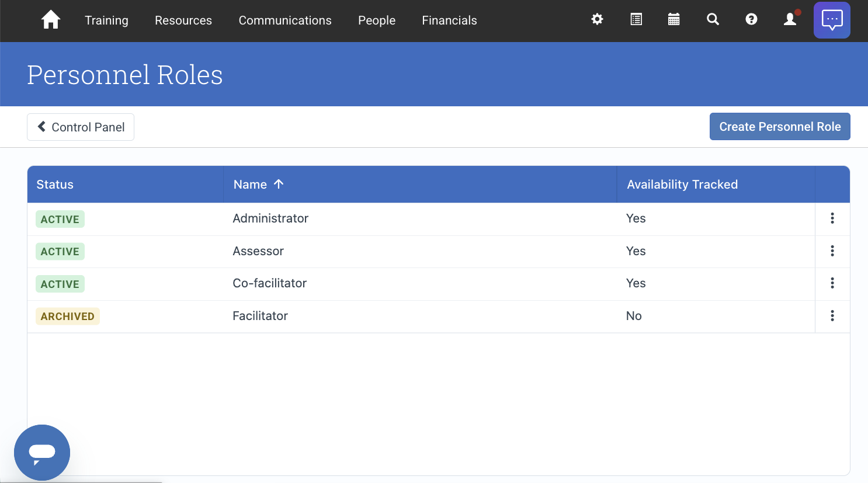Select the Administrator role name
This screenshot has width=868, height=483.
pos(270,218)
